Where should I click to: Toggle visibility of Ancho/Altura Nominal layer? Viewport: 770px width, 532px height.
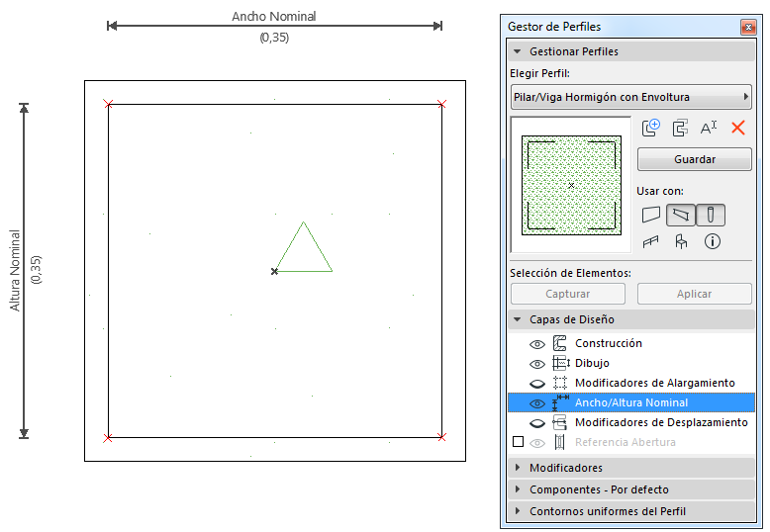coord(537,403)
